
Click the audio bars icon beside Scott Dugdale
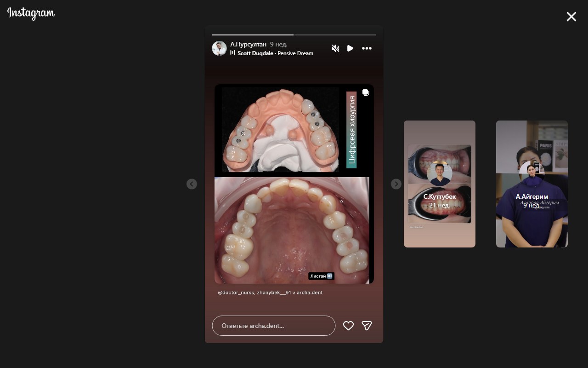point(233,53)
